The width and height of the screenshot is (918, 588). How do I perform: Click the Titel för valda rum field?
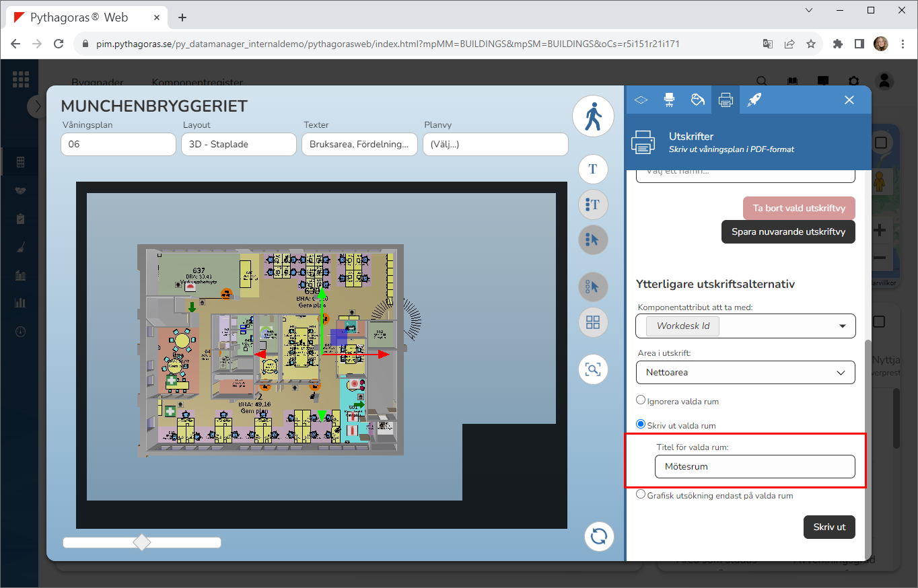tap(754, 466)
